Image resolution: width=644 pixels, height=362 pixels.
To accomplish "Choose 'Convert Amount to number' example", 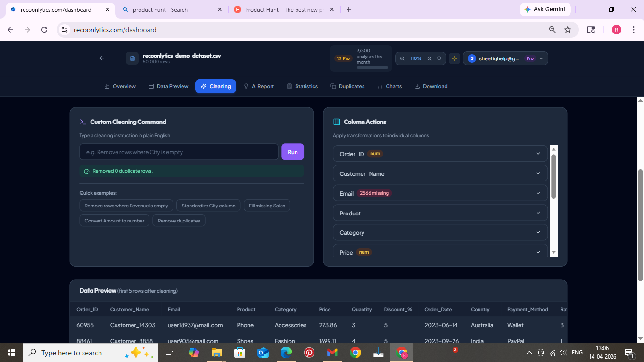I will tap(115, 221).
